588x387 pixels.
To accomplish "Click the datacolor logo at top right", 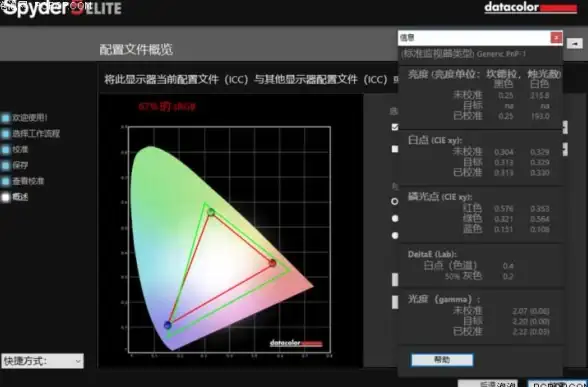I will (x=530, y=8).
